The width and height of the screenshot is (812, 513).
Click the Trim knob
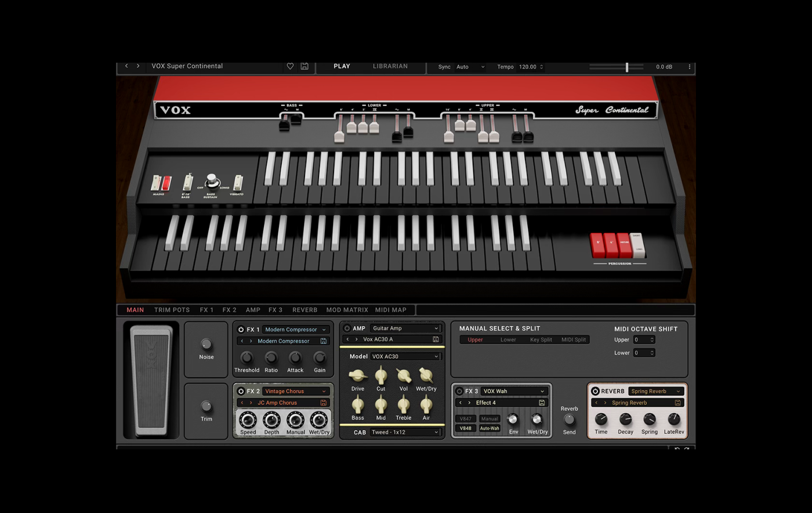(x=206, y=406)
